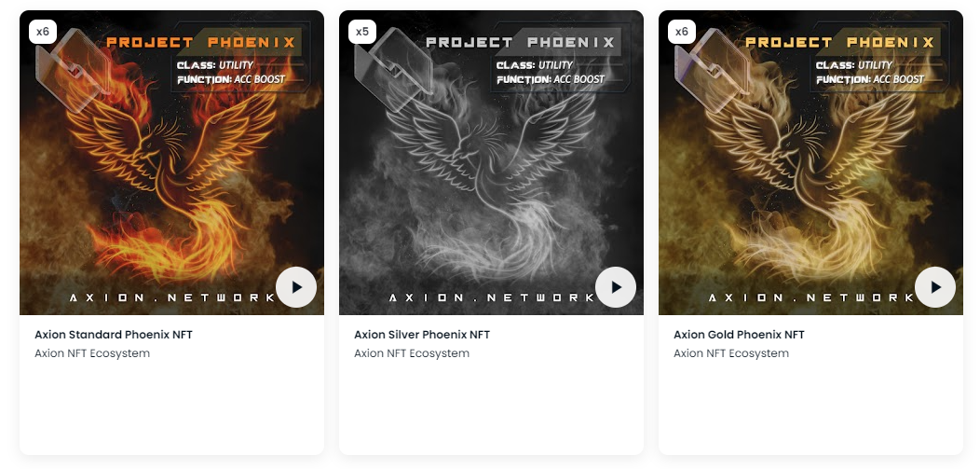The image size is (980, 469).
Task: Select the glass card icon on orange Phoenix image
Action: (74, 70)
